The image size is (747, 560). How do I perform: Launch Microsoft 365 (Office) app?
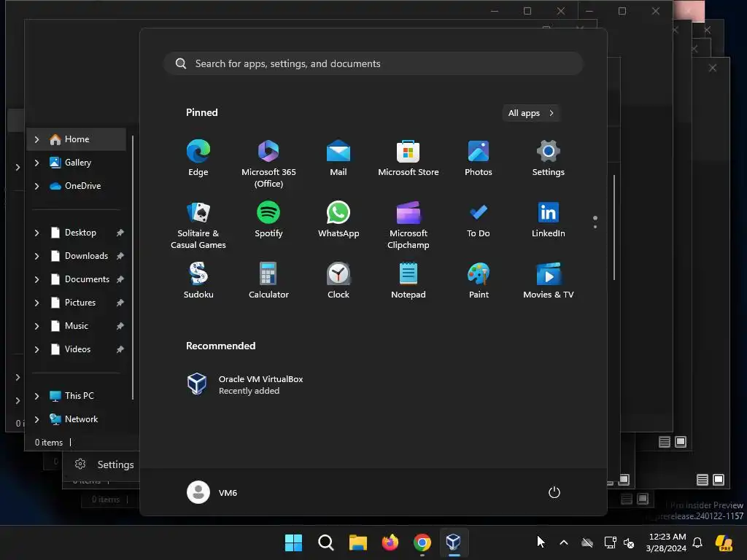click(268, 164)
